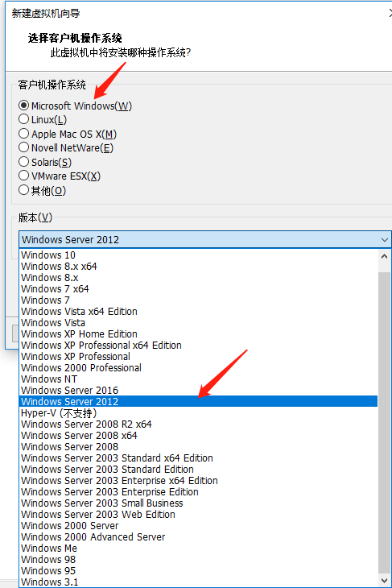Pick Hyper-V (不支持) list entry

[198, 413]
